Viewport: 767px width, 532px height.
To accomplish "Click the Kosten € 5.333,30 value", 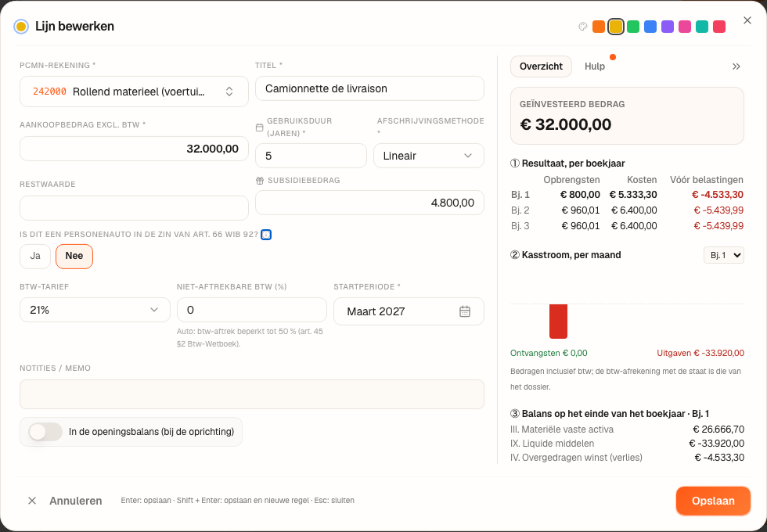I will (x=633, y=195).
